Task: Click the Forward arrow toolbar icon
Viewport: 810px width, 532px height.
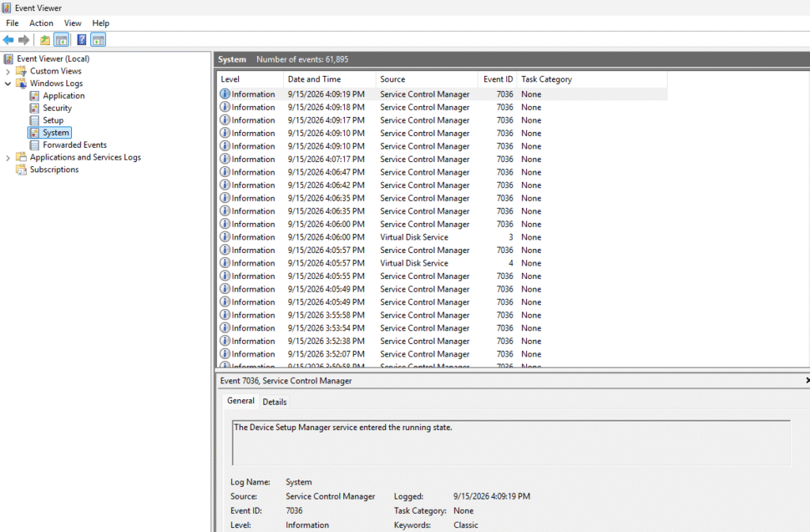Action: click(24, 40)
